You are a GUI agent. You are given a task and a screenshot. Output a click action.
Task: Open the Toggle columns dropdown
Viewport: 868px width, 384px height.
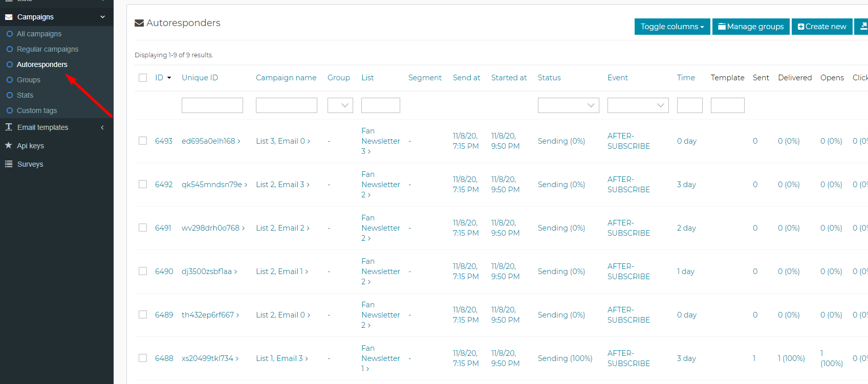tap(672, 27)
